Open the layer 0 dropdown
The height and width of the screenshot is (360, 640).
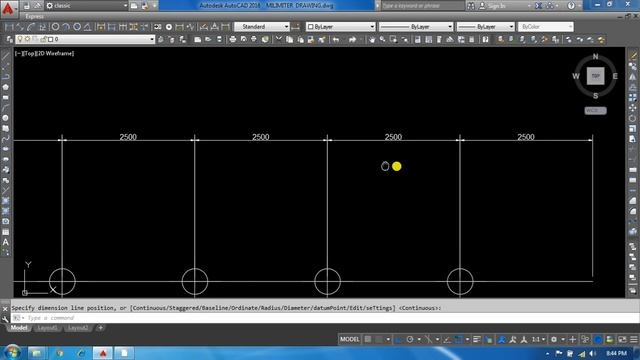[85, 39]
